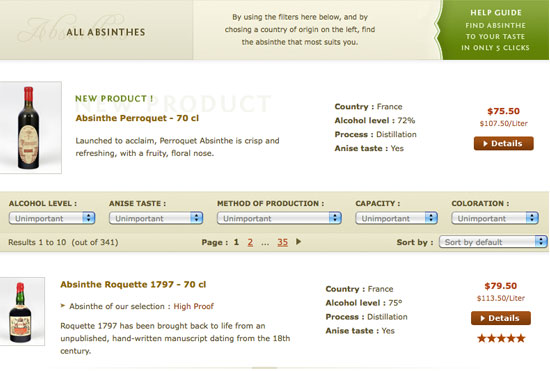
Task: Click the $75.50 price text
Action: pyautogui.click(x=503, y=111)
